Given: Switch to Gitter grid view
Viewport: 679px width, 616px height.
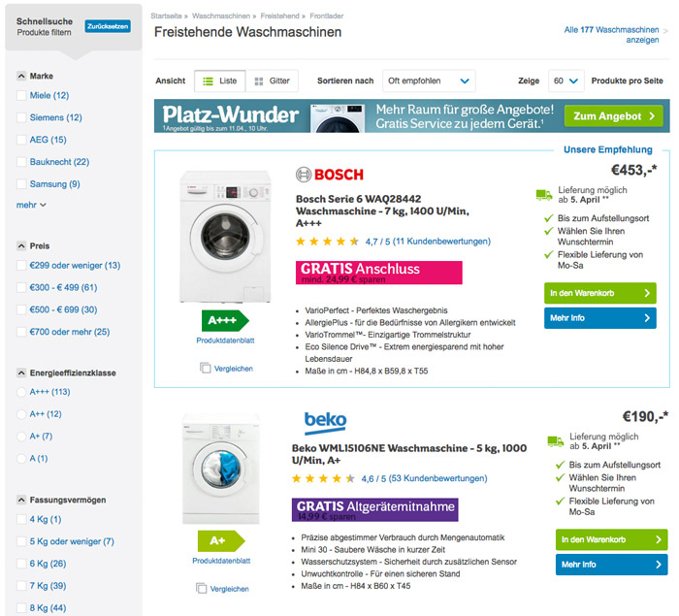Looking at the screenshot, I should pos(272,81).
